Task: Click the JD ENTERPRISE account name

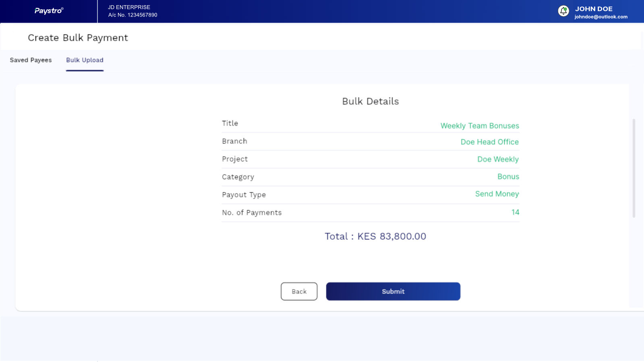Action: [129, 7]
